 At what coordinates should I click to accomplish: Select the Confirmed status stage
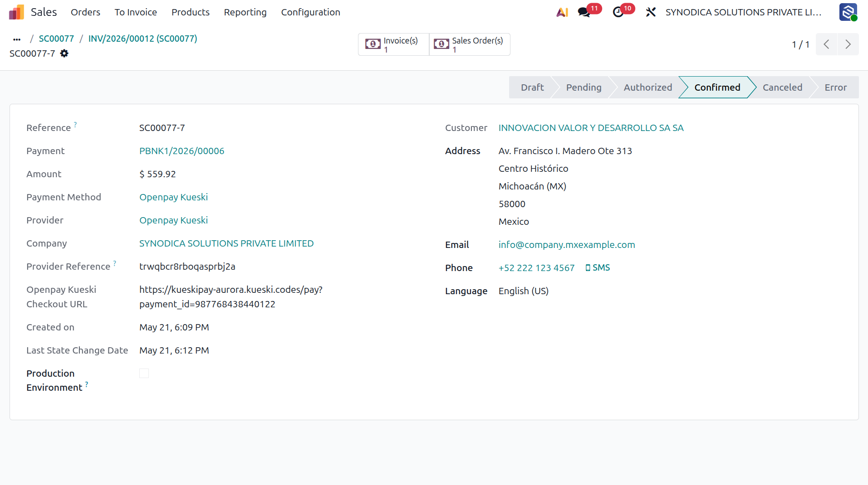point(717,87)
